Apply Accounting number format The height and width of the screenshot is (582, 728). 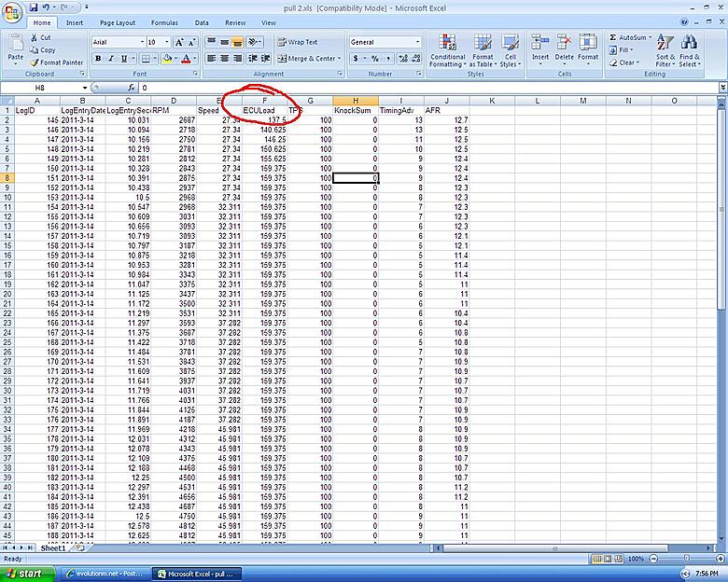pos(356,59)
